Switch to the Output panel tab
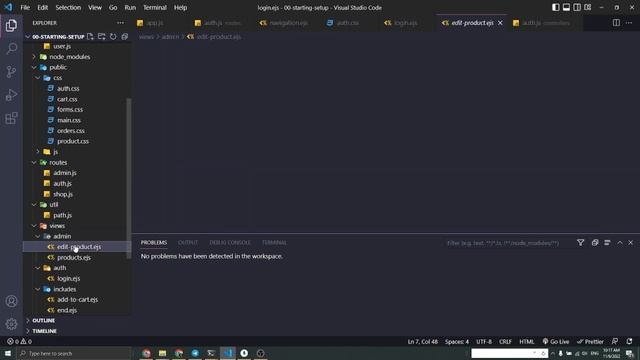640x360 pixels. click(x=188, y=242)
